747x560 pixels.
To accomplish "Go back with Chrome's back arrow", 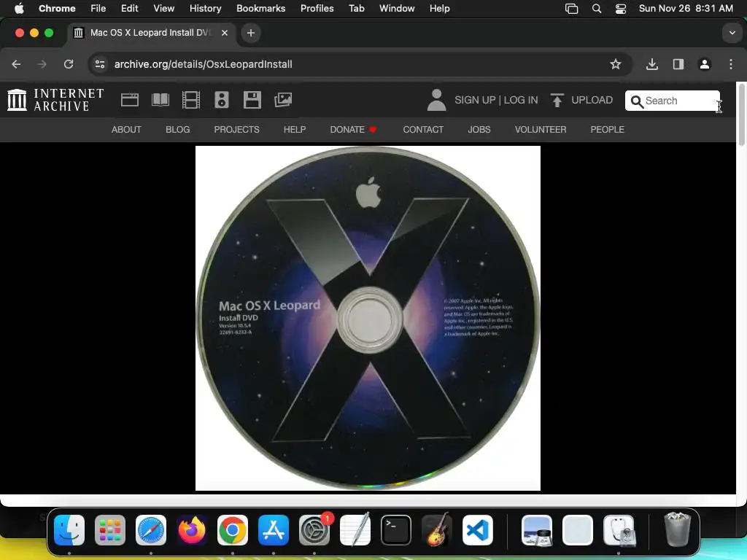I will (16, 64).
